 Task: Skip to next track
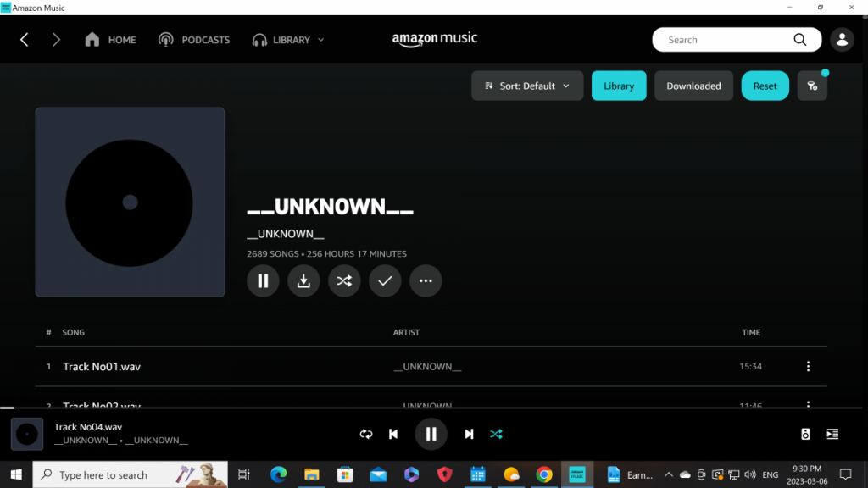point(468,435)
